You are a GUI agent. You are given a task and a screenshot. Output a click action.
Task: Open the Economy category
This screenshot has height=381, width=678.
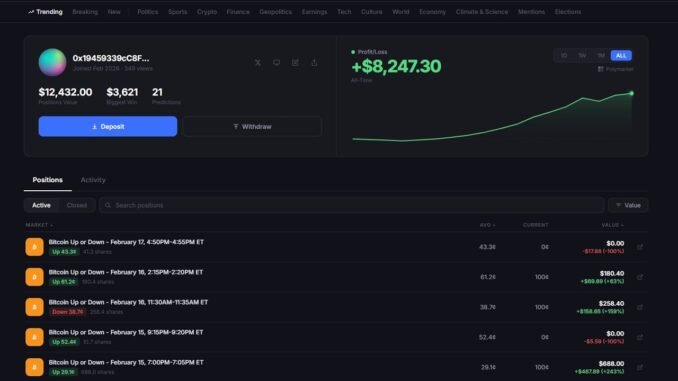pyautogui.click(x=432, y=12)
